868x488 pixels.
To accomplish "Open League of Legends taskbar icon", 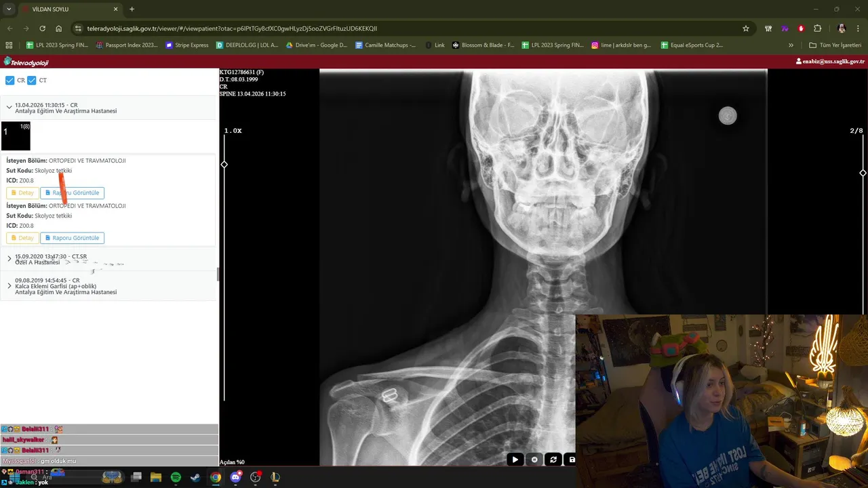I will tap(275, 477).
